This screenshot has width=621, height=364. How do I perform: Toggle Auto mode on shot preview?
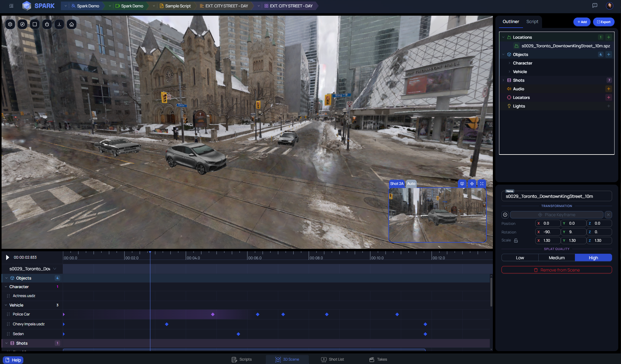click(411, 184)
